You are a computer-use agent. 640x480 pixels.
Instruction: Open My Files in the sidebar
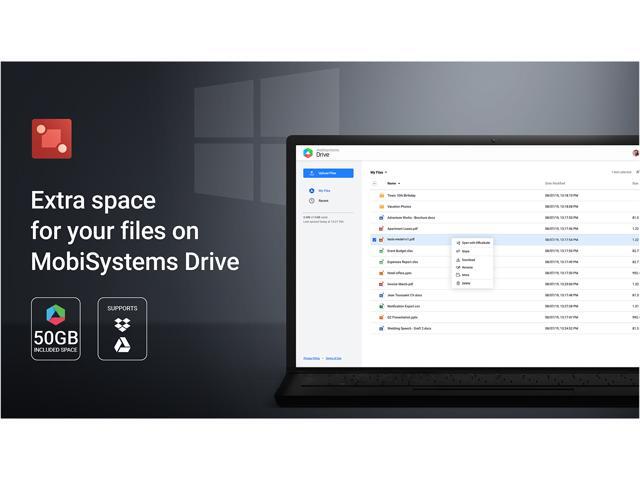click(x=324, y=191)
